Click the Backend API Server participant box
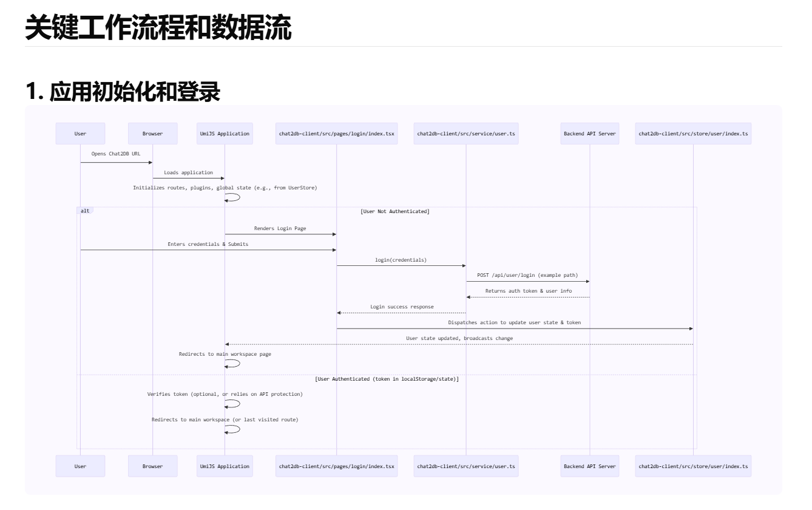Screen dimensions: 812x510 [x=589, y=133]
